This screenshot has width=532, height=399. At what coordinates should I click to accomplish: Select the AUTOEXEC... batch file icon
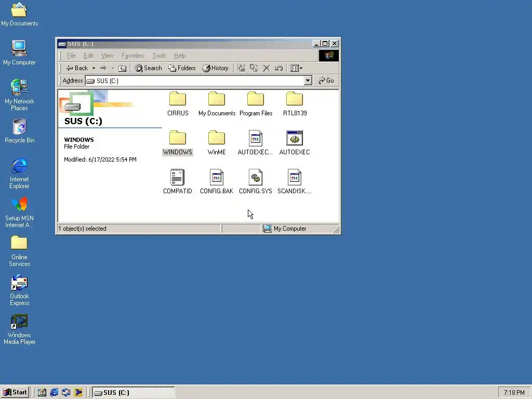[255, 143]
